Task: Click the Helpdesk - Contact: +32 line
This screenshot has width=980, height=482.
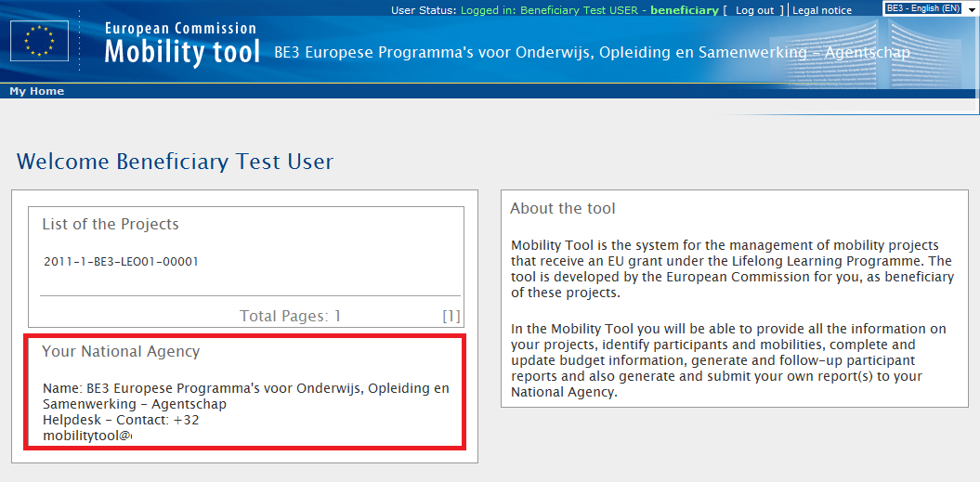Action: (122, 420)
